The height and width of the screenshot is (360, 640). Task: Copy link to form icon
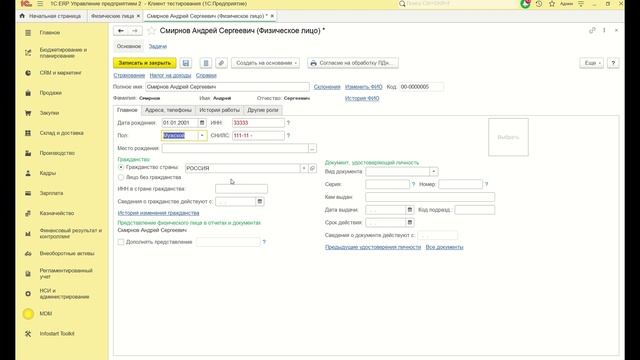(592, 30)
